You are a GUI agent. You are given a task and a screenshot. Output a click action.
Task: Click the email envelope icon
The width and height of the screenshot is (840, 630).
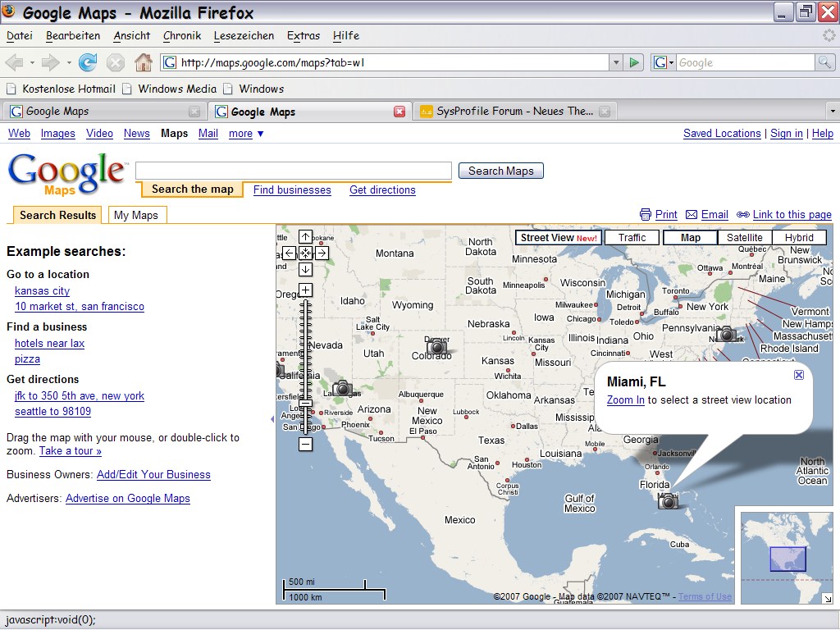pos(692,215)
